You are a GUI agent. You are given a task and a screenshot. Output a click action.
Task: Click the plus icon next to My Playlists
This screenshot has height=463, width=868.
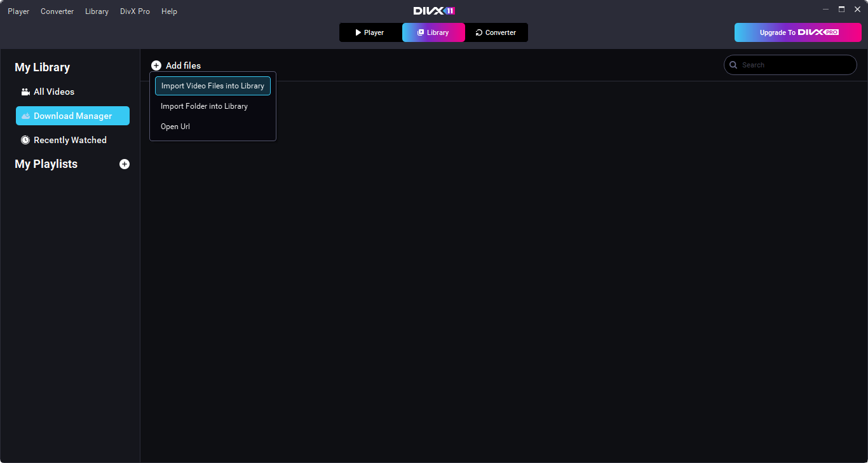point(125,164)
